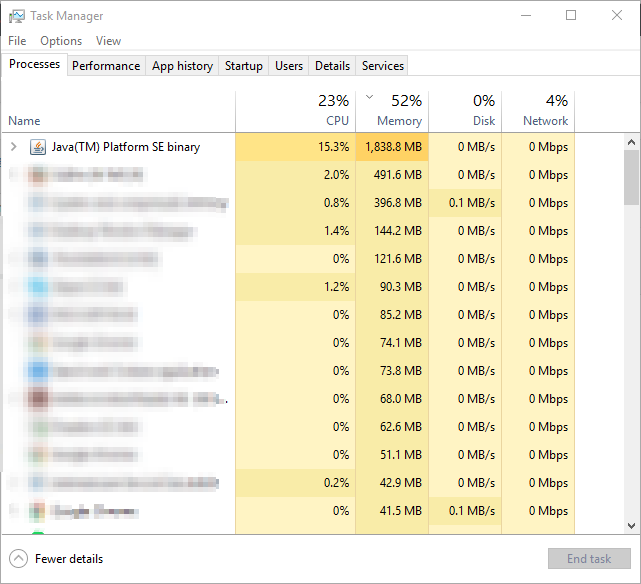This screenshot has width=641, height=584.
Task: Click the scrollbar down arrow
Action: point(632,526)
